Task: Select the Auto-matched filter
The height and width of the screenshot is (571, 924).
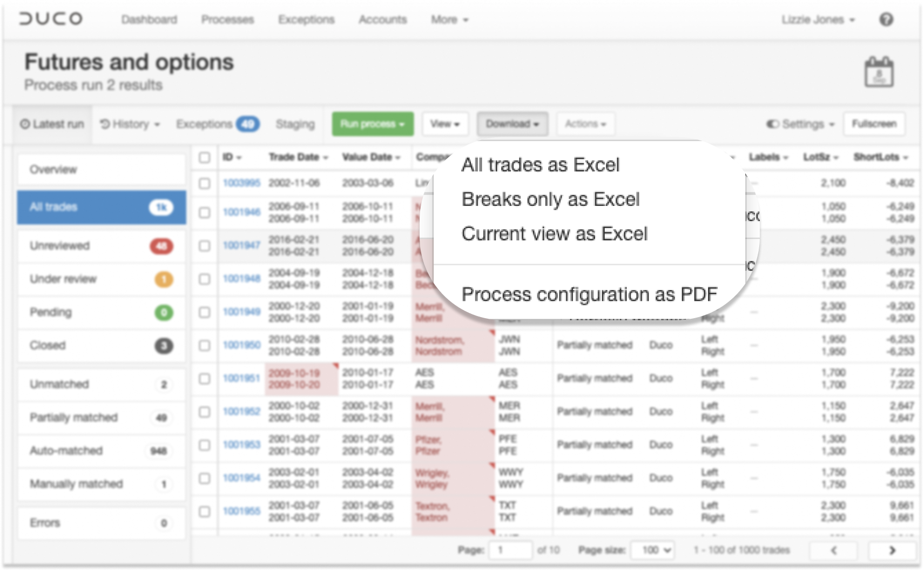Action: (x=102, y=451)
